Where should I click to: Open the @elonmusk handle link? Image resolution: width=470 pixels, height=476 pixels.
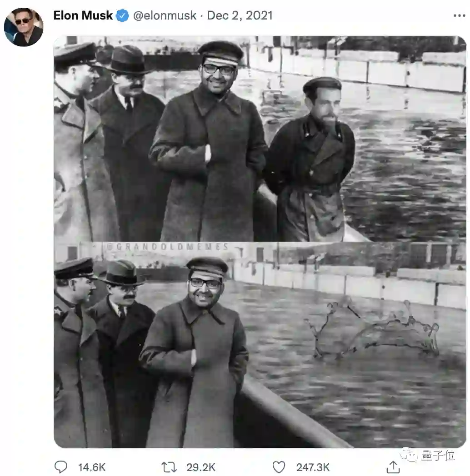click(x=165, y=16)
